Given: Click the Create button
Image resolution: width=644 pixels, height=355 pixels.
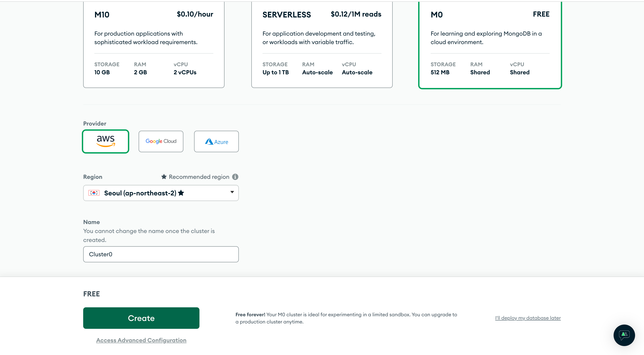Looking at the screenshot, I should [x=141, y=318].
